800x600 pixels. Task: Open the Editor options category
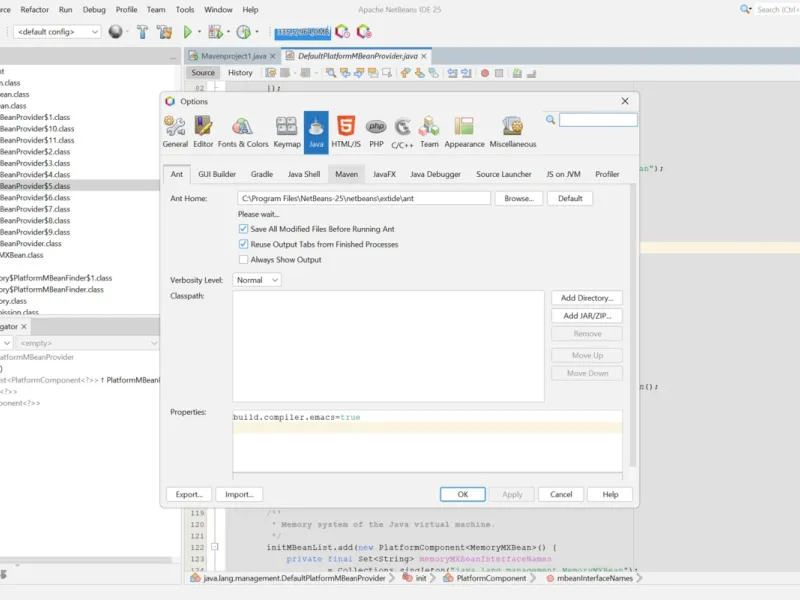point(203,132)
